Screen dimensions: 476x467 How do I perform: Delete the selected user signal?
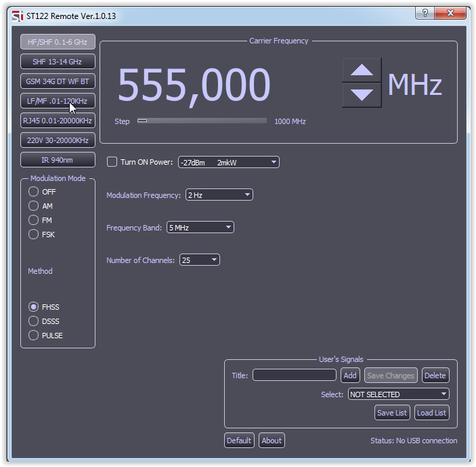tap(435, 375)
